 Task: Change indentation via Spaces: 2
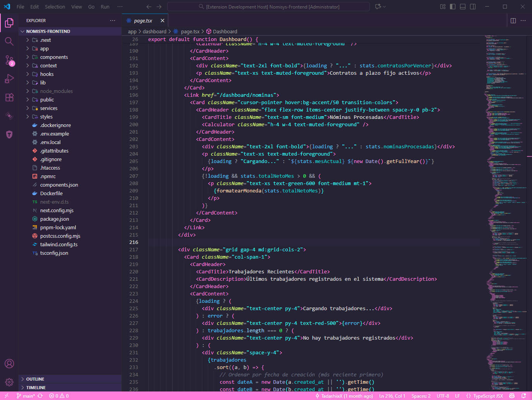point(421,396)
